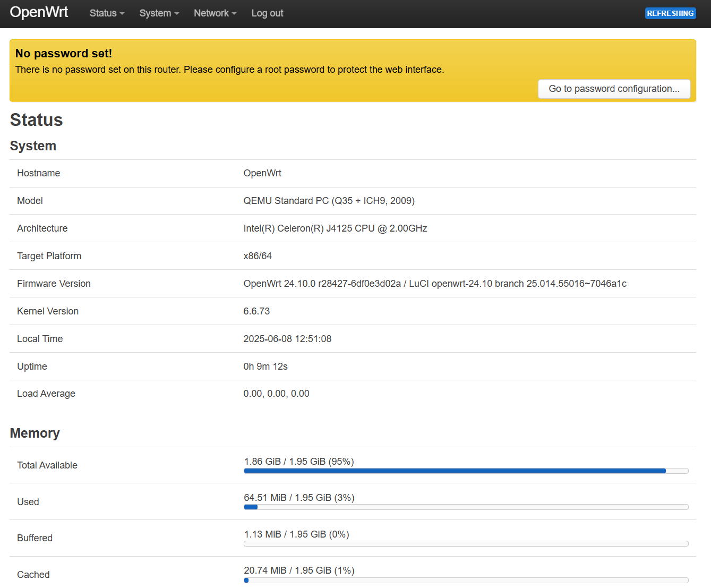Click the Model label
Screen dimensions: 711x588
(30, 201)
